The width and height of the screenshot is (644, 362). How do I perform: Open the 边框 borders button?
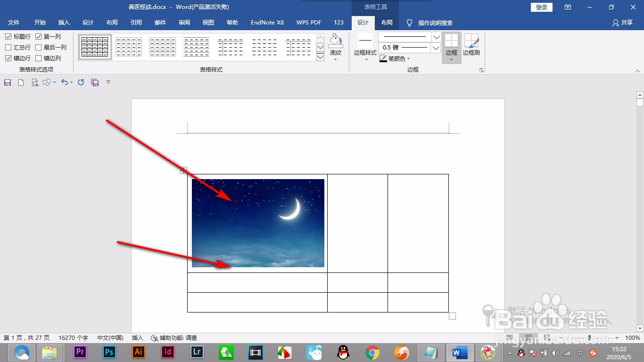tap(452, 47)
